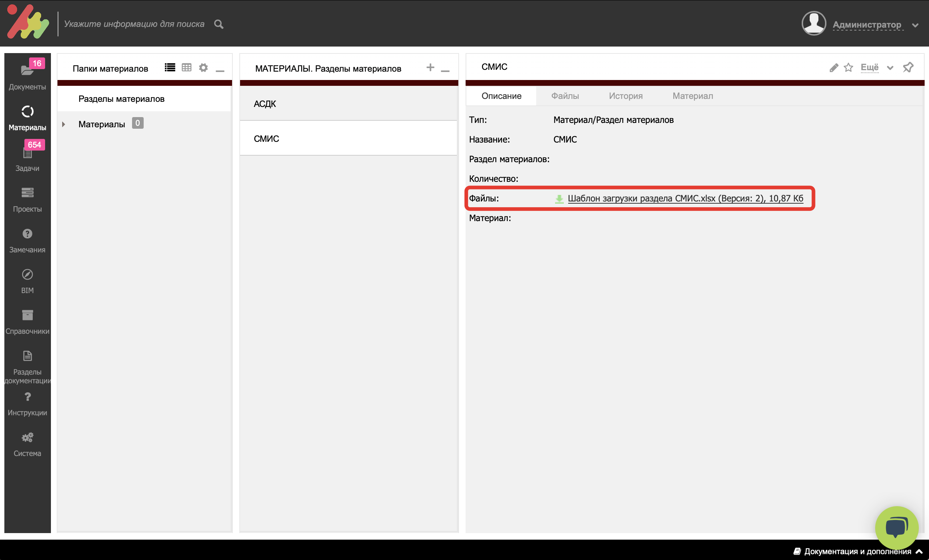Open folders panel gear settings
The image size is (929, 560).
pyautogui.click(x=203, y=68)
